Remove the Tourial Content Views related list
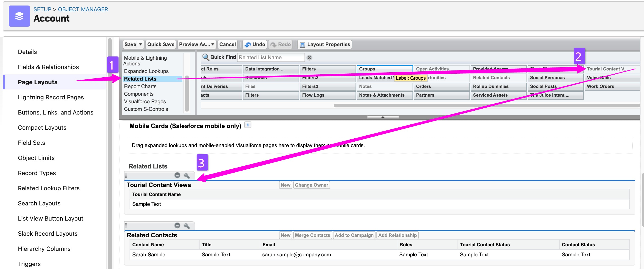Screen dimensions: 644x269 tap(177, 175)
